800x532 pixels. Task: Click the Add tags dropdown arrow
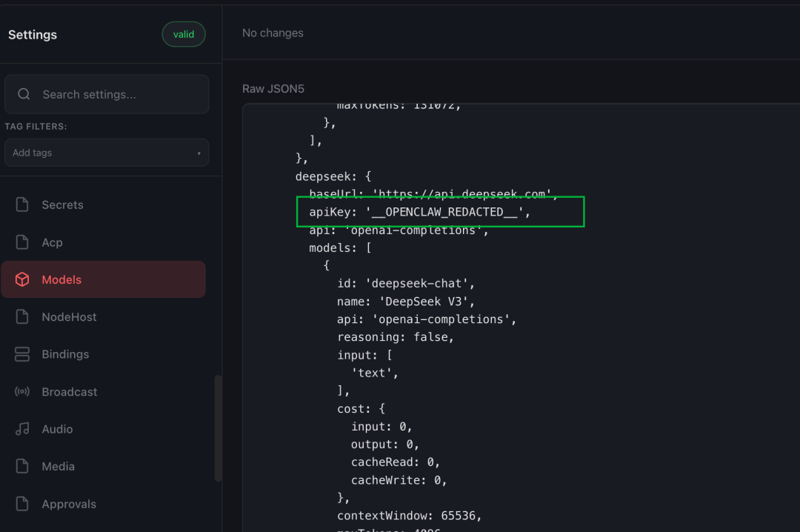pyautogui.click(x=199, y=153)
